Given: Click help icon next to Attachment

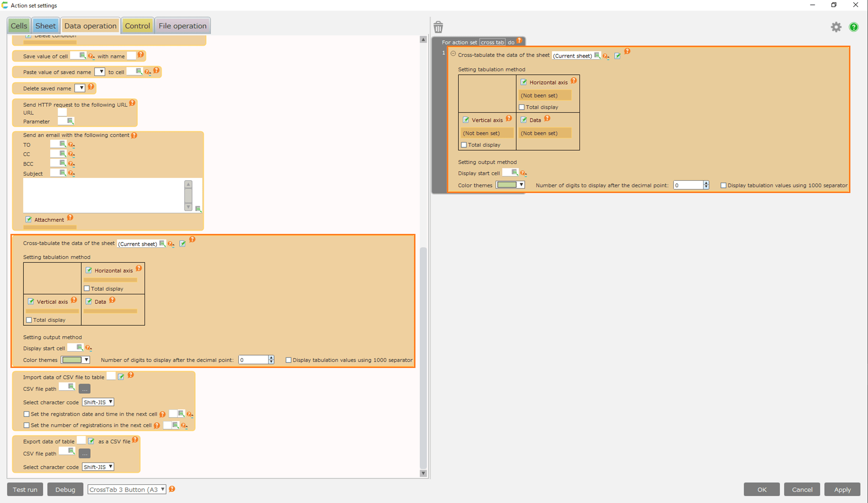Looking at the screenshot, I should (70, 218).
